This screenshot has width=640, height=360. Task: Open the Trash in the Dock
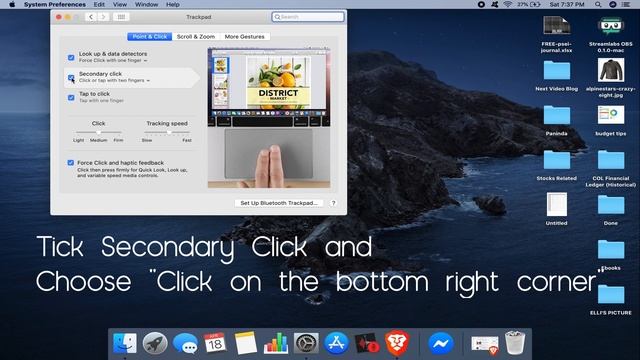point(515,343)
